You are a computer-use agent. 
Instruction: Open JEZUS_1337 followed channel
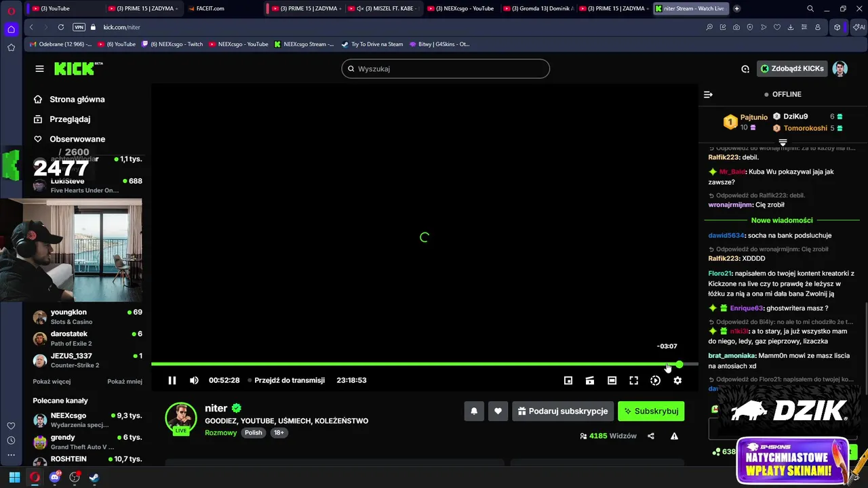(87, 360)
